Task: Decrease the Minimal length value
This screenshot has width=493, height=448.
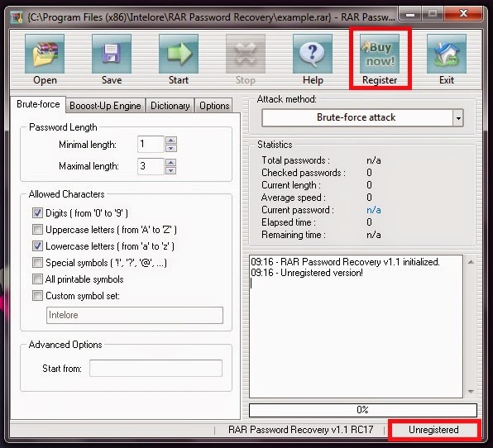Action: 171,148
